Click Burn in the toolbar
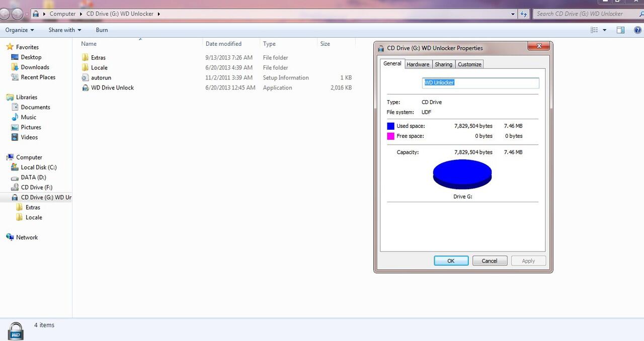The height and width of the screenshot is (341, 644). click(x=102, y=30)
